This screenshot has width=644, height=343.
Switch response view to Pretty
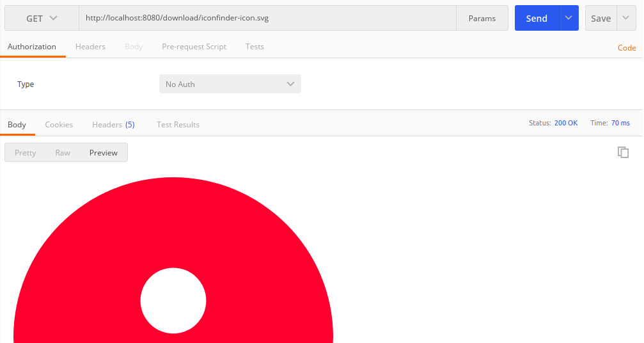coord(26,153)
